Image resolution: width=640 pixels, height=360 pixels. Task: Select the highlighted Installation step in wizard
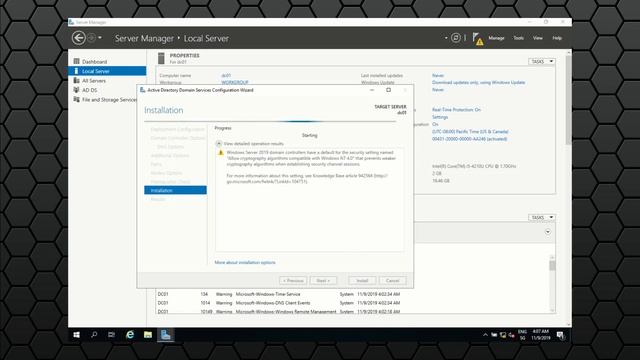pos(175,190)
